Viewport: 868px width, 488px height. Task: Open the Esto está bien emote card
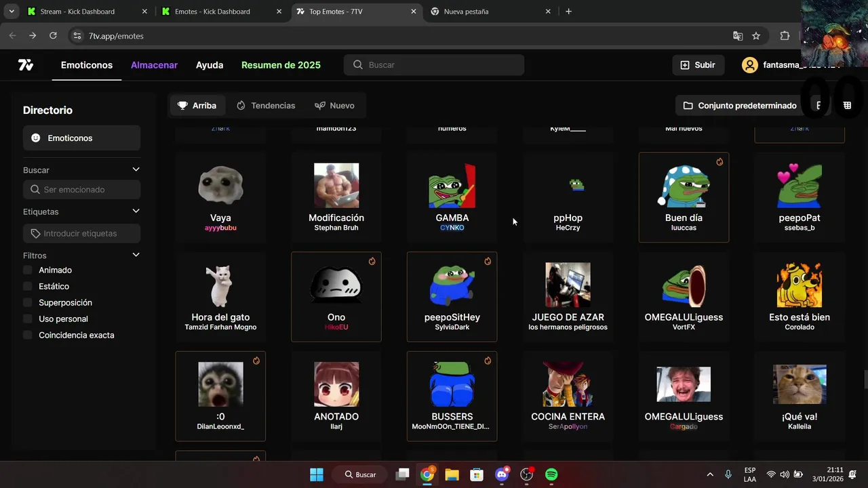(x=800, y=297)
